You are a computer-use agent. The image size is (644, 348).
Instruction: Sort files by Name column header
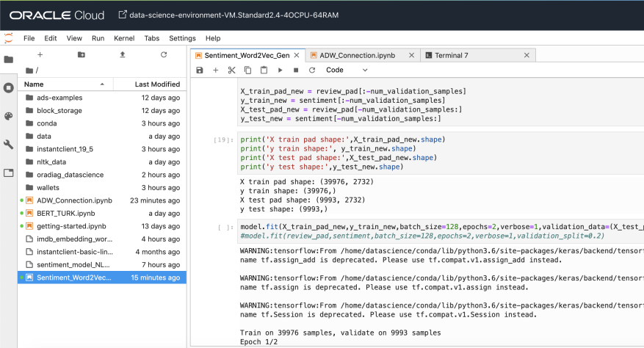click(x=34, y=84)
